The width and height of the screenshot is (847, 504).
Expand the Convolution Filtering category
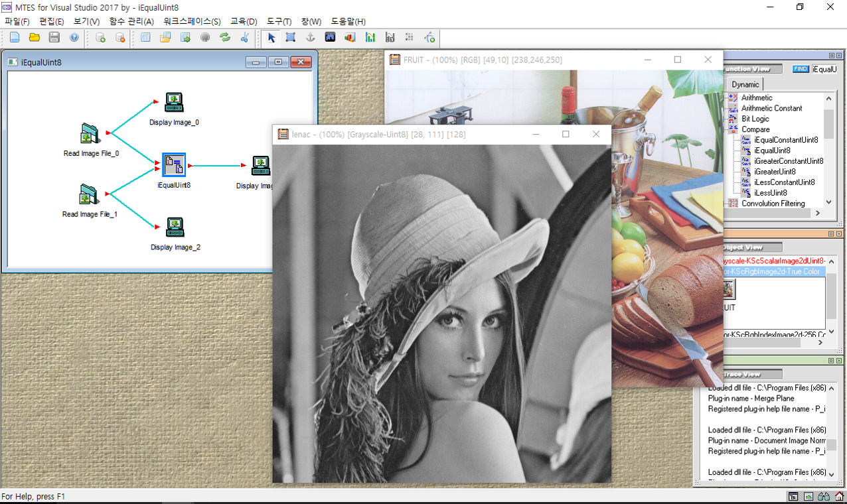click(x=773, y=204)
